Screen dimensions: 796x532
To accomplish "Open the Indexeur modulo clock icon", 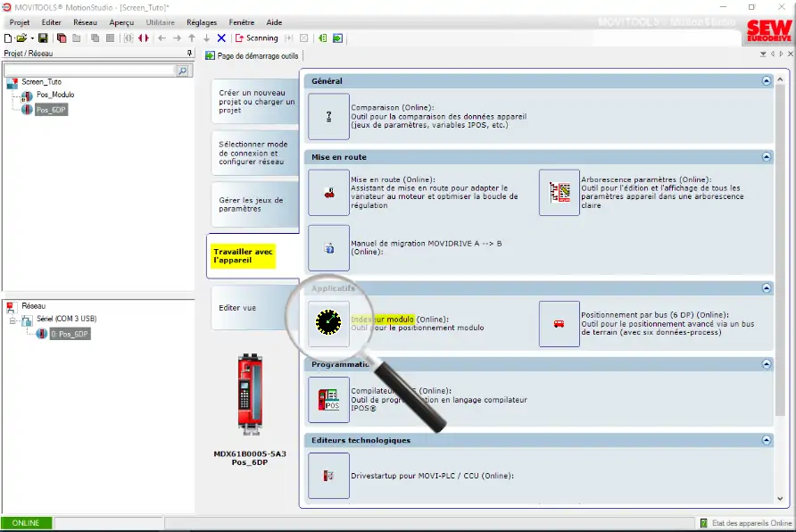I will tap(328, 322).
